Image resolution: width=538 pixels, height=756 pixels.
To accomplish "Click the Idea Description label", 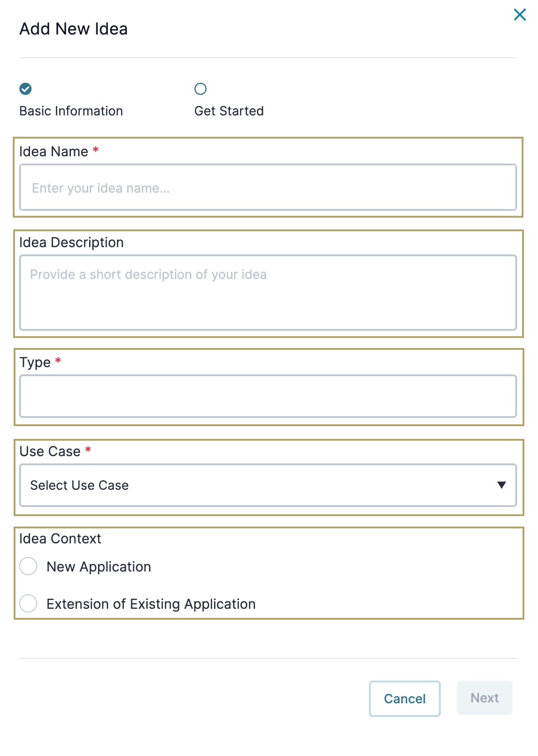I will tap(71, 243).
